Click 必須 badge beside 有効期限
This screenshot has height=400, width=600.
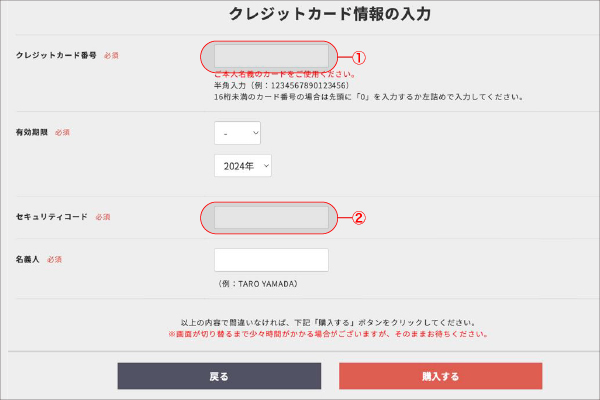[62, 132]
